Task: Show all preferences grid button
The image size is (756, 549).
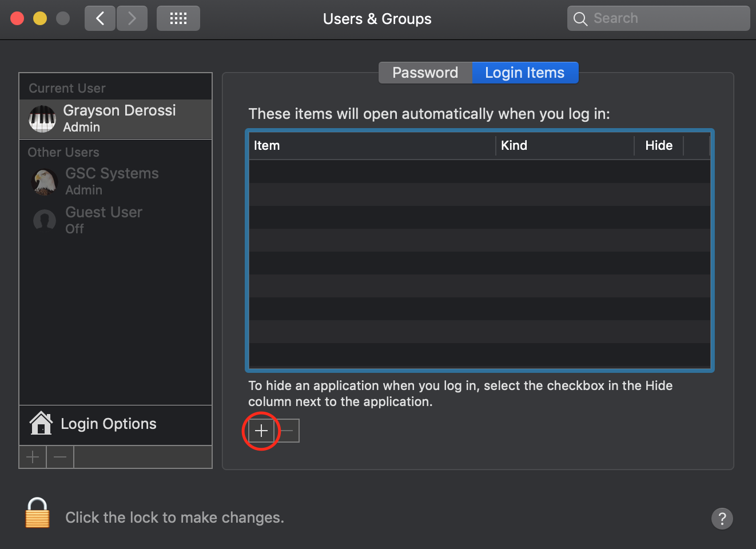Action: (x=178, y=18)
